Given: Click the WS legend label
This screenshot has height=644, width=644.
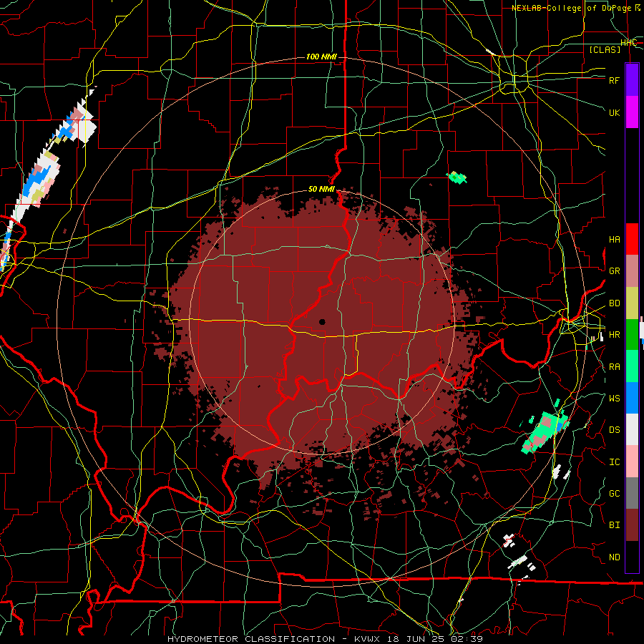Looking at the screenshot, I should [x=614, y=399].
